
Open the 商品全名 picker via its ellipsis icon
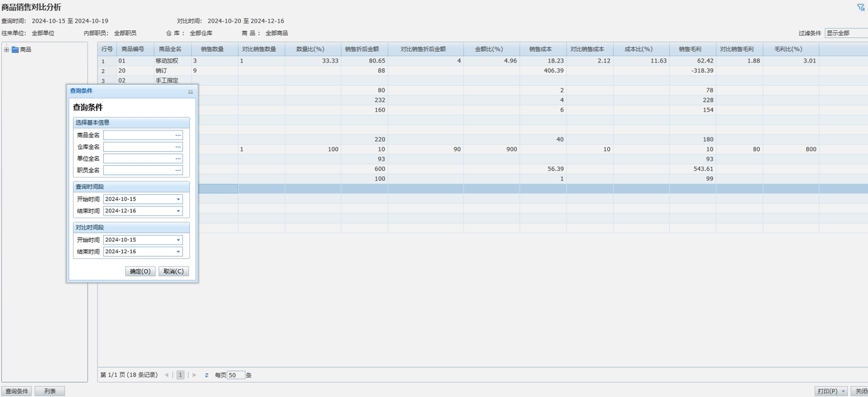click(x=178, y=136)
